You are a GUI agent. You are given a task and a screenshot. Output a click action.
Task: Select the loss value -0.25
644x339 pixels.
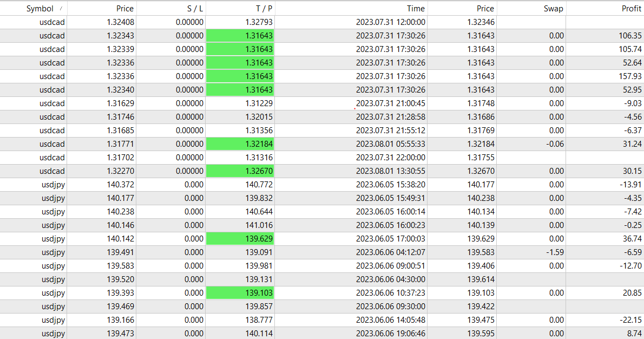coord(633,226)
